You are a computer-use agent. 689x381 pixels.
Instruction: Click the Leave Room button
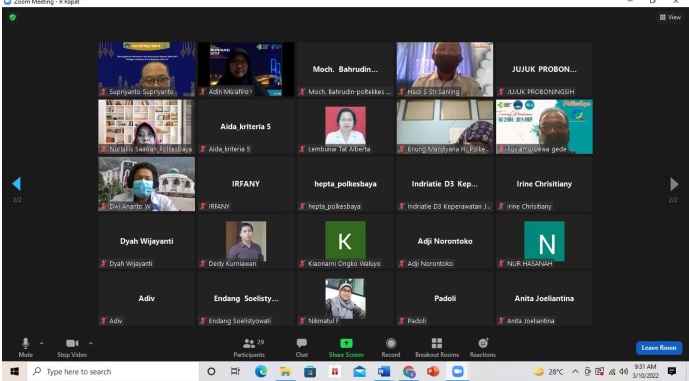click(659, 348)
